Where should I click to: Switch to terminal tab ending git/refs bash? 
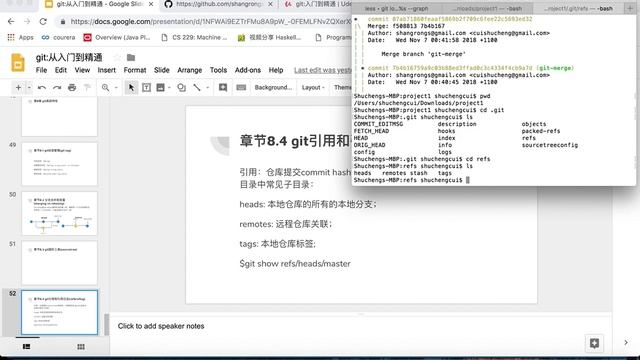click(578, 8)
